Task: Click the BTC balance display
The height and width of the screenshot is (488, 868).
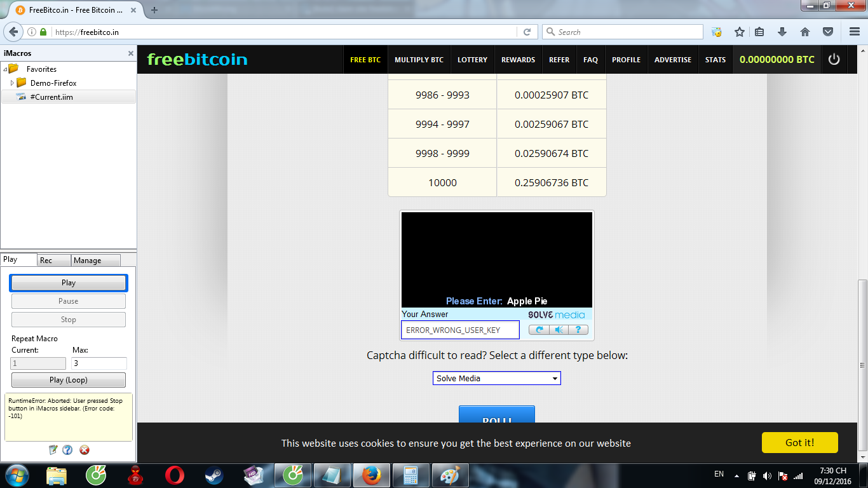Action: tap(777, 60)
